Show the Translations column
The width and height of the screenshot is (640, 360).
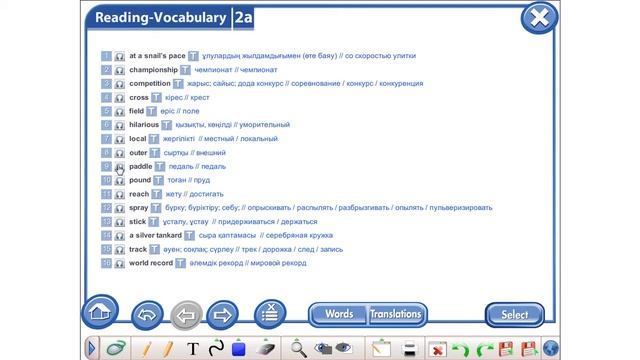pos(396,314)
